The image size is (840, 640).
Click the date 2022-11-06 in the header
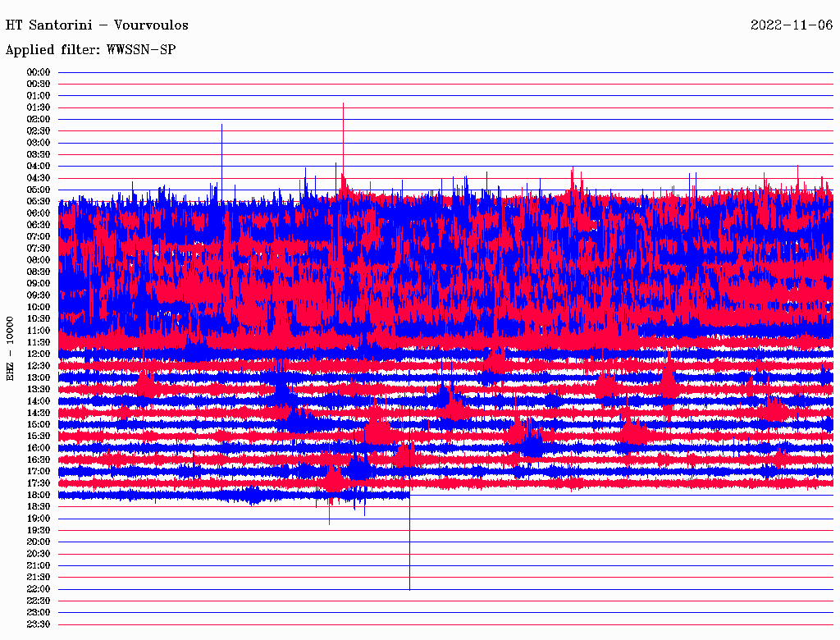(x=792, y=25)
